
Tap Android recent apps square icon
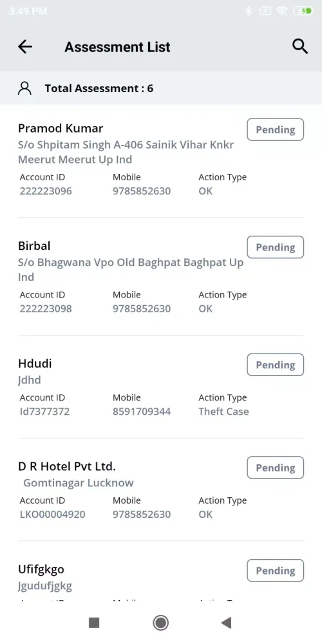pyautogui.click(x=94, y=623)
